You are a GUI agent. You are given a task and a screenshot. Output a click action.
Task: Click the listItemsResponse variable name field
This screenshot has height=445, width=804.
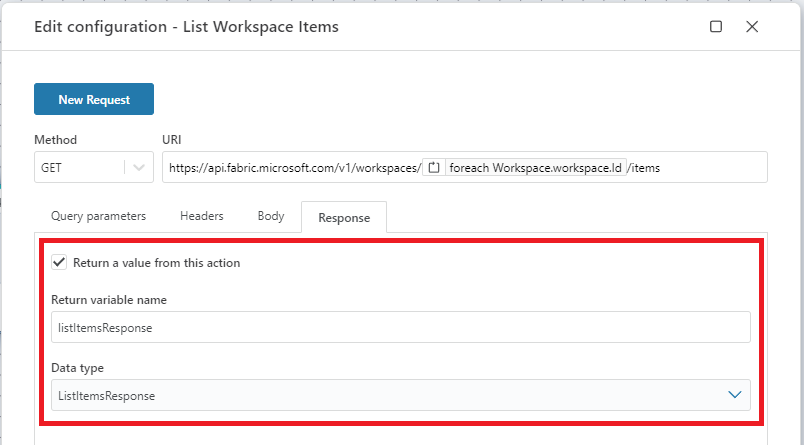400,327
